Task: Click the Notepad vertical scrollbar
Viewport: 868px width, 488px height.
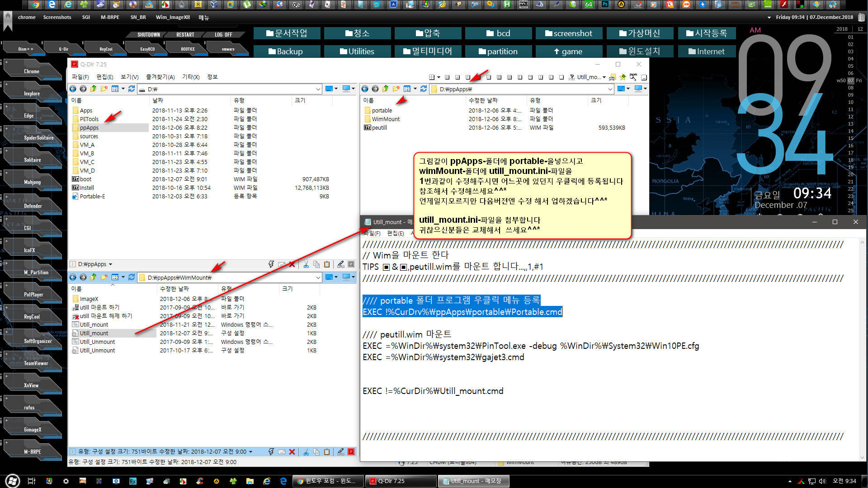Action: 862,350
